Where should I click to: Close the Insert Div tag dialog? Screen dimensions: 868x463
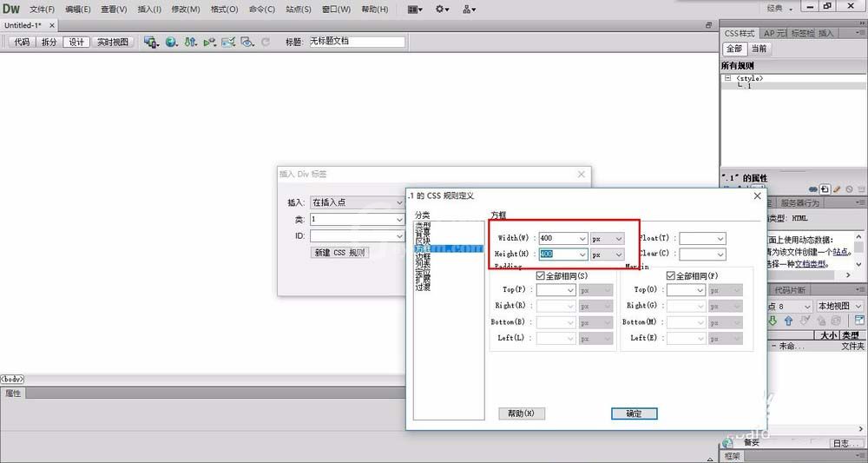click(x=582, y=174)
